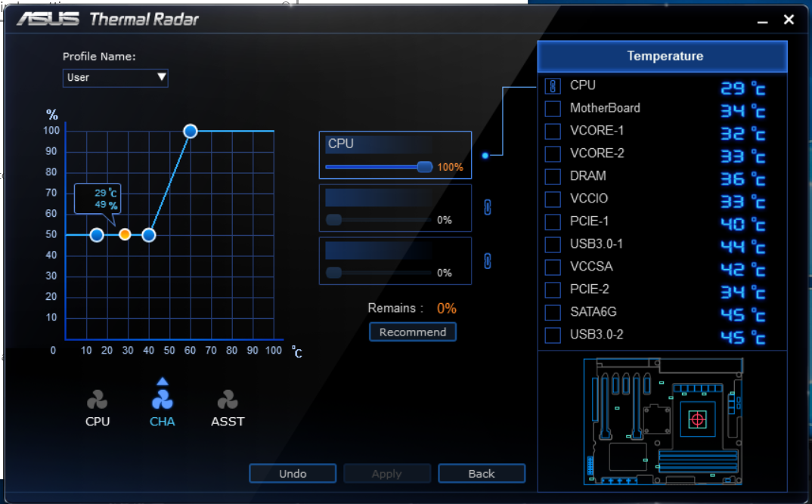Click the Temperature panel header
This screenshot has height=504, width=812.
tap(662, 56)
